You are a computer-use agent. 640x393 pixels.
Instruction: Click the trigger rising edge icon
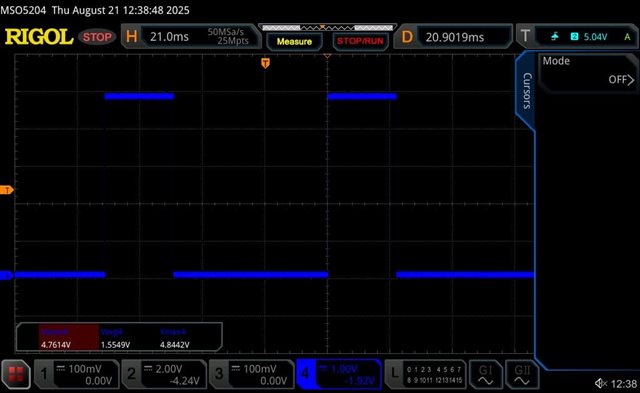click(554, 37)
